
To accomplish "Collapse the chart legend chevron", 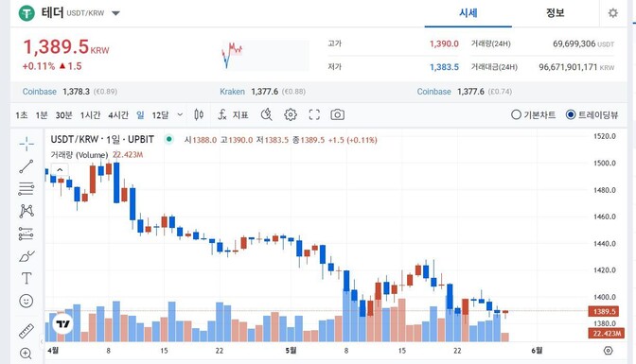I will [x=60, y=170].
